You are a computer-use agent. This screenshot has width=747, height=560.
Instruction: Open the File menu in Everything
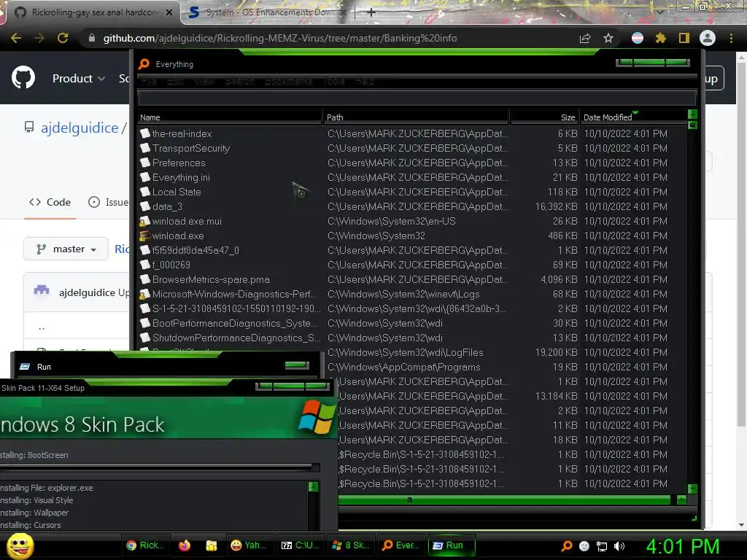(x=149, y=82)
